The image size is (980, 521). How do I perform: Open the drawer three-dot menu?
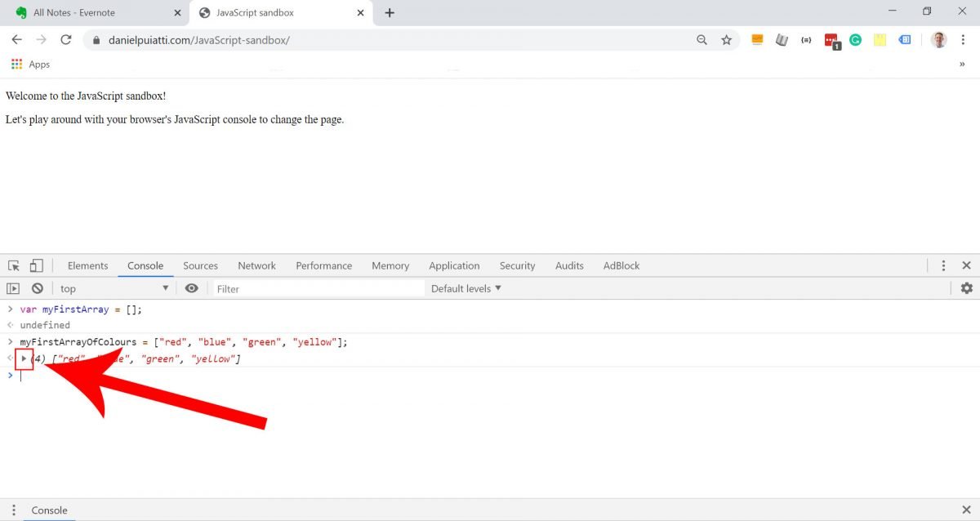[14, 510]
